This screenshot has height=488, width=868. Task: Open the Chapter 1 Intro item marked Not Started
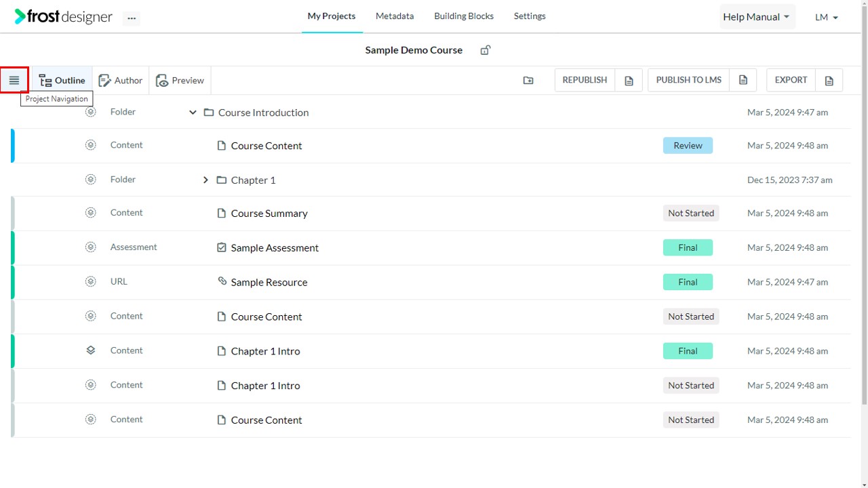265,386
